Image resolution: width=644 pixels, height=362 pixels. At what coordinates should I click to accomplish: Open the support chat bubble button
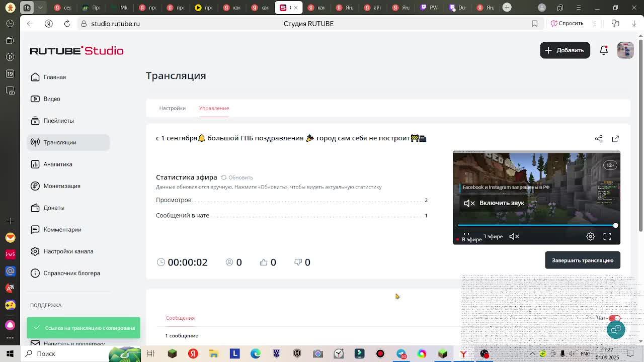click(x=616, y=330)
